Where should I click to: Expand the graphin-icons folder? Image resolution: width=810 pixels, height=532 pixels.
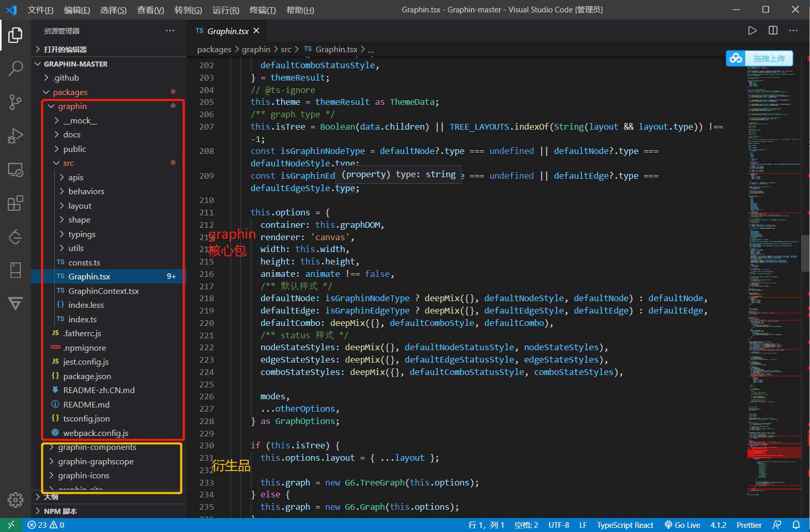coord(109,475)
